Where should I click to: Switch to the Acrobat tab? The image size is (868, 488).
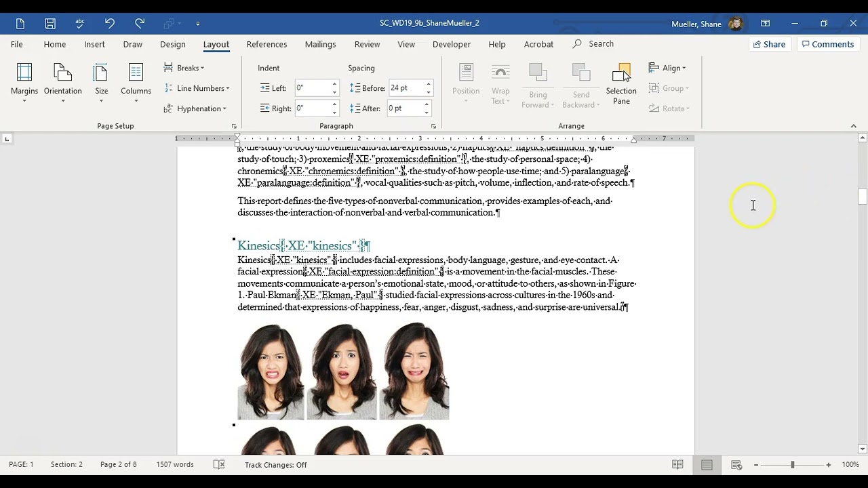[x=538, y=44]
